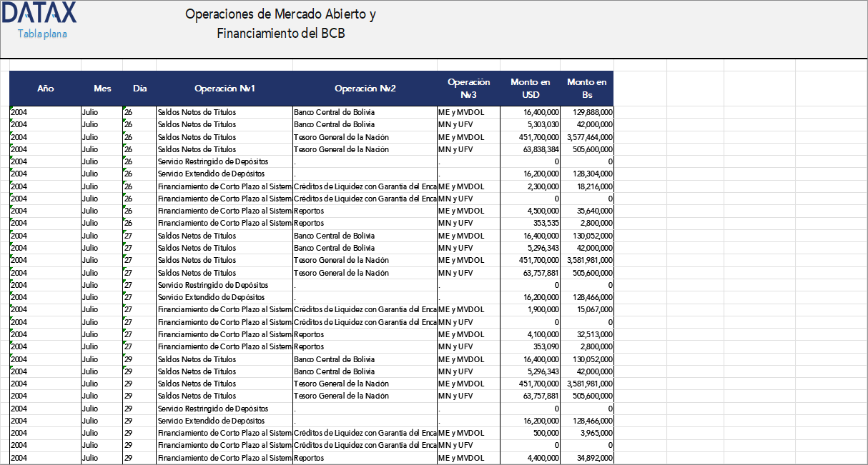The image size is (868, 465).
Task: Click green error indicator beside first Día 26 cell
Action: click(x=123, y=109)
